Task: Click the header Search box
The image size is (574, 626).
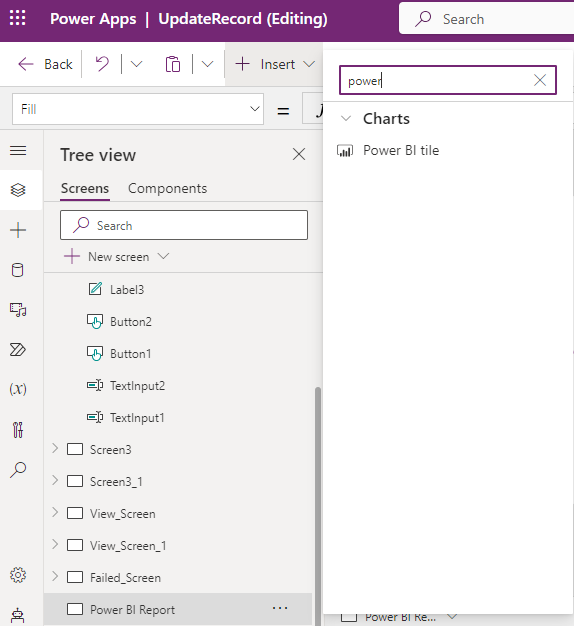Action: pyautogui.click(x=486, y=19)
